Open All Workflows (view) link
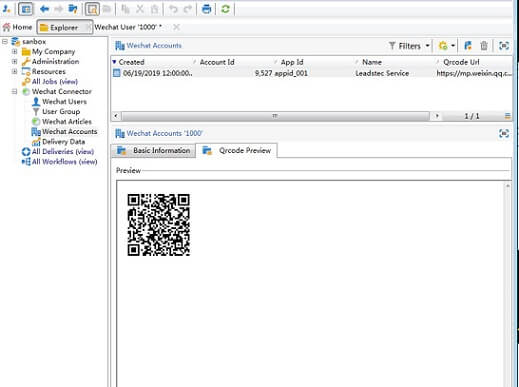This screenshot has height=387, width=519. tap(64, 162)
